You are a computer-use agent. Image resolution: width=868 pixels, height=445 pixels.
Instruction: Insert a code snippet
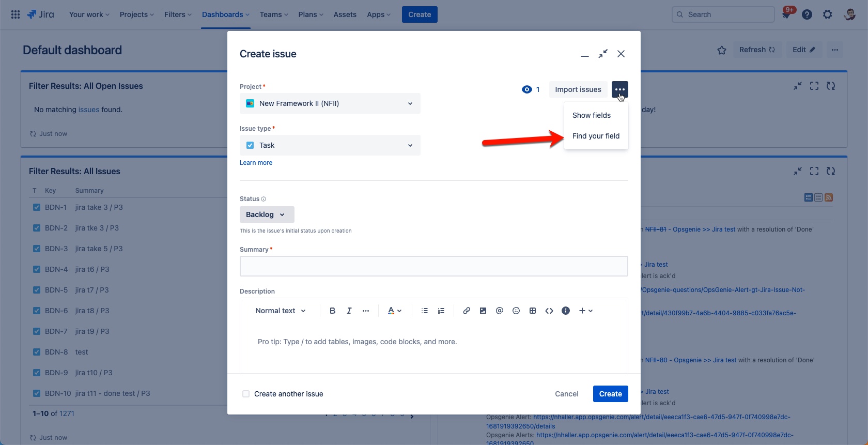tap(549, 311)
